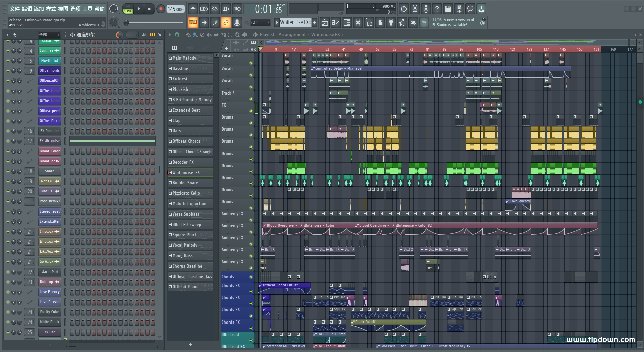Open the piano roll view icon
Image resolution: width=644 pixels, height=352 pixels.
click(x=336, y=23)
